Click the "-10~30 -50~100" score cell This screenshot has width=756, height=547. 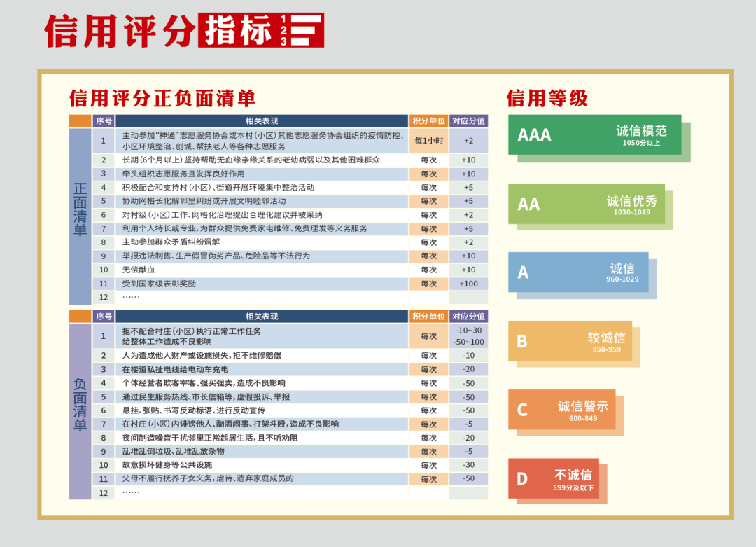(x=468, y=336)
